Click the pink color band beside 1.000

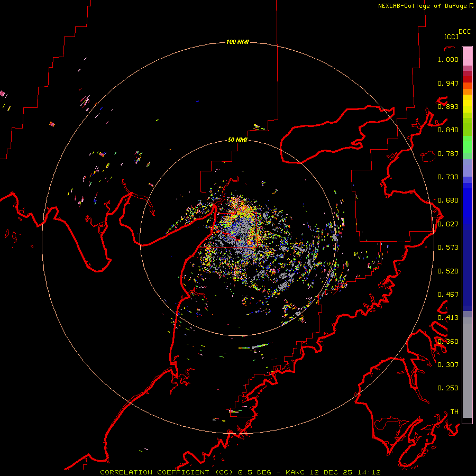(467, 57)
